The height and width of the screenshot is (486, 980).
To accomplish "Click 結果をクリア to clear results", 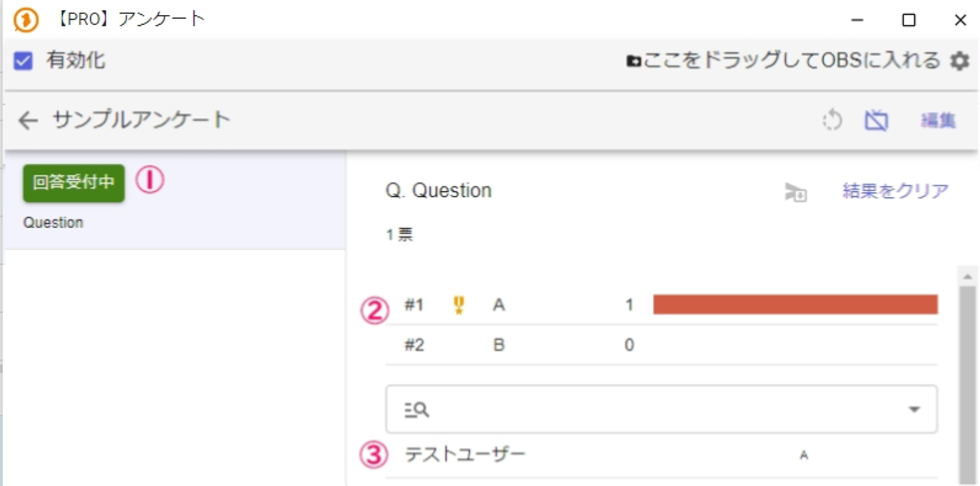I will click(895, 191).
